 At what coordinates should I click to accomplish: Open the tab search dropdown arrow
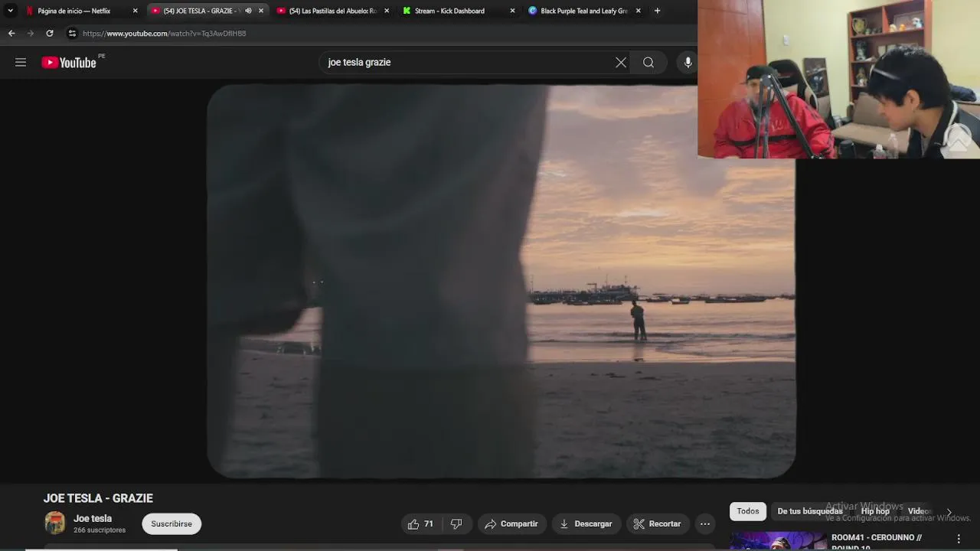click(11, 11)
